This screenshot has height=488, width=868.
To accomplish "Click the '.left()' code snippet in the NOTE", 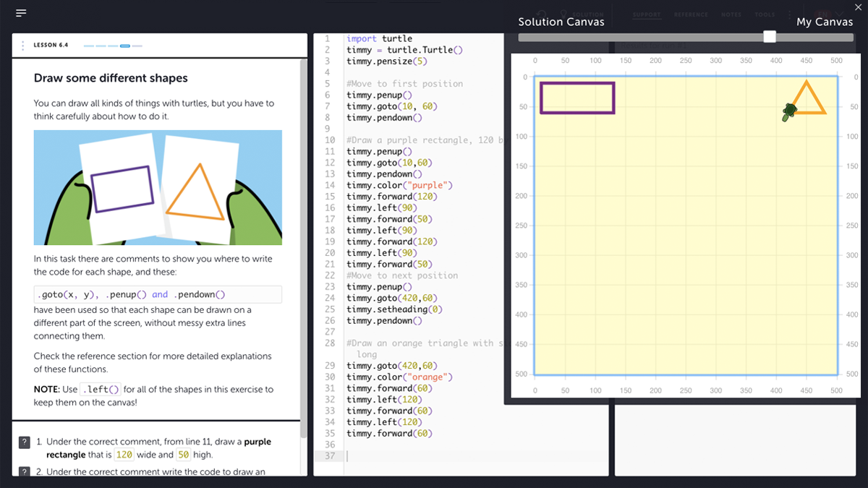I will [100, 390].
